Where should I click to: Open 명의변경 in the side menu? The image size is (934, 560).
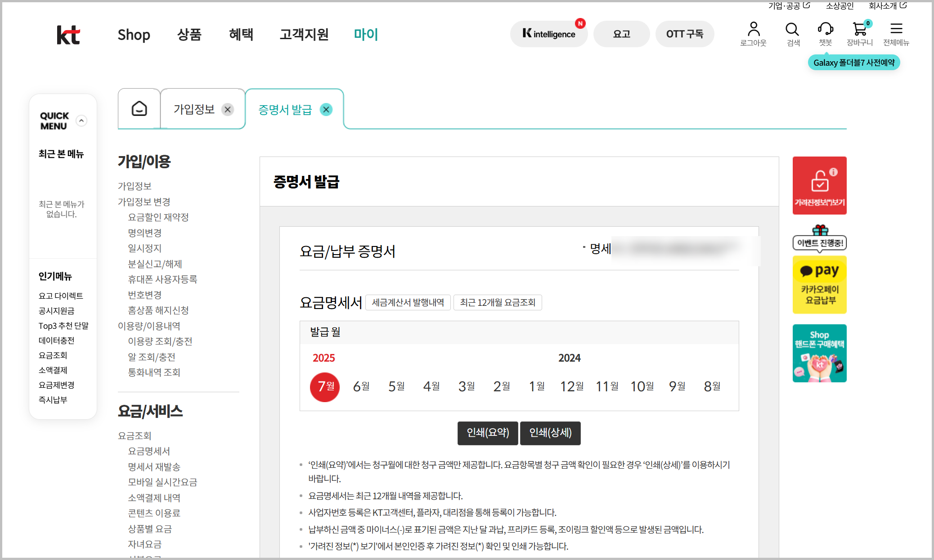(x=145, y=233)
